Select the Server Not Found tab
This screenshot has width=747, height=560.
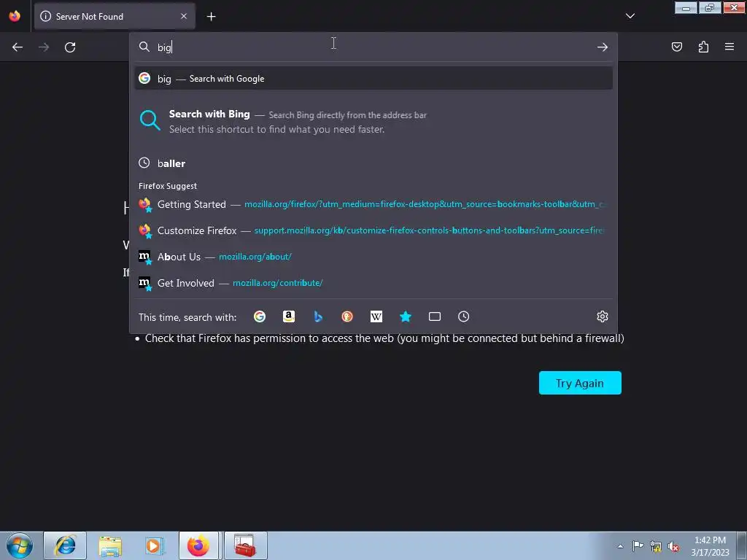[115, 16]
